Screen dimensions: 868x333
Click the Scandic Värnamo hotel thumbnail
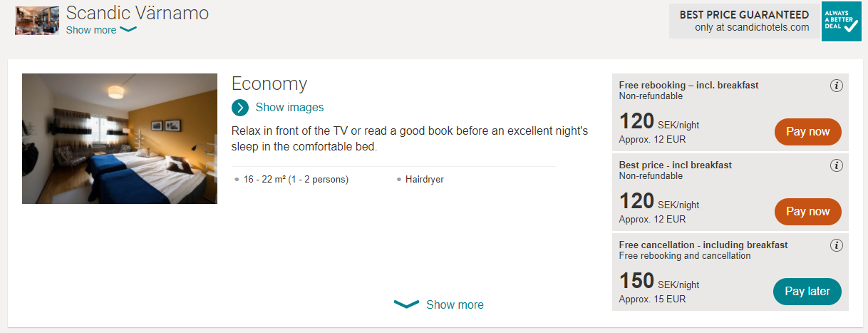(x=37, y=21)
